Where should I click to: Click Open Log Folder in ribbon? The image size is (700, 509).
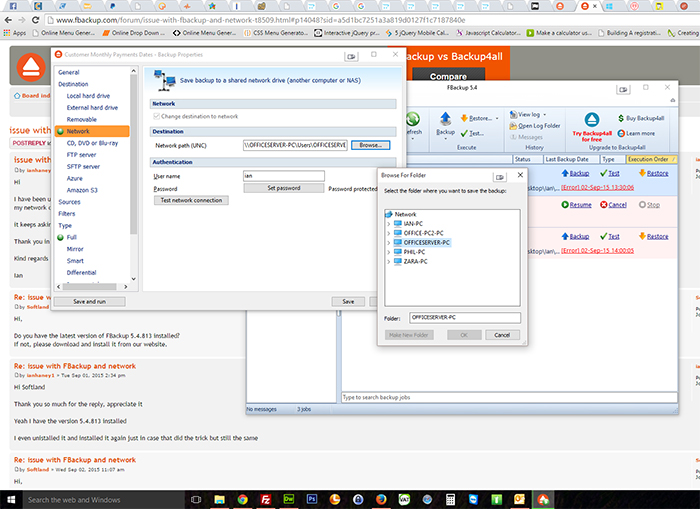[535, 126]
